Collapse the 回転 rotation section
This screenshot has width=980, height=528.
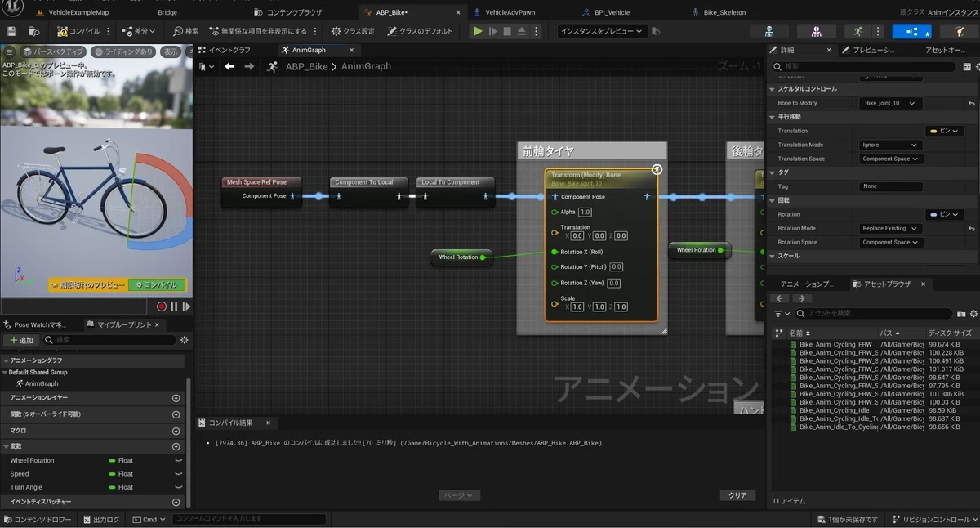pyautogui.click(x=773, y=200)
